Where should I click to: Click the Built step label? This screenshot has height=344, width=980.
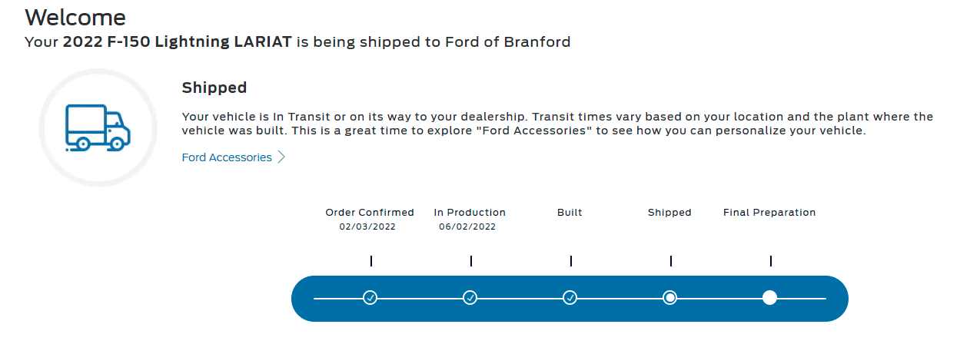click(x=570, y=213)
